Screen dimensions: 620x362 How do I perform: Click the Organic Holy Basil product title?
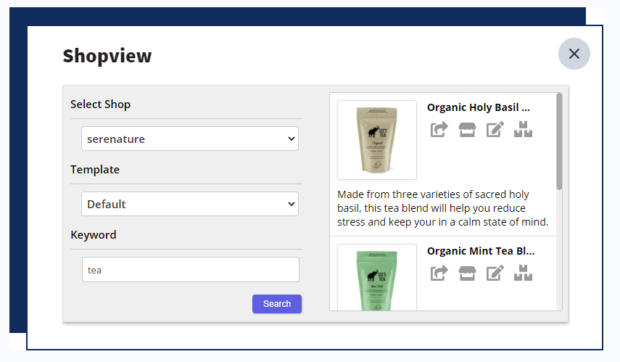[478, 107]
